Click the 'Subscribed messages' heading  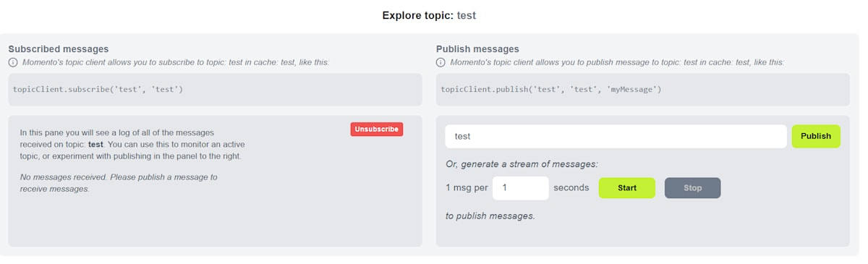[59, 49]
